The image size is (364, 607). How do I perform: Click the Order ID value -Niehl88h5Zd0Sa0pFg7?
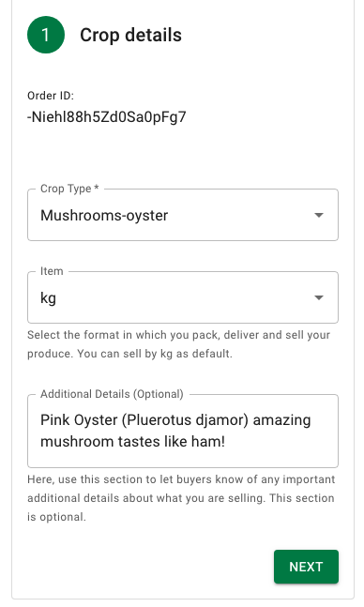107,117
